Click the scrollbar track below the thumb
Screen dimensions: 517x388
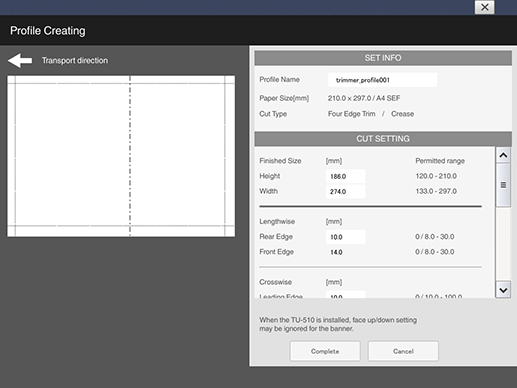(x=503, y=244)
